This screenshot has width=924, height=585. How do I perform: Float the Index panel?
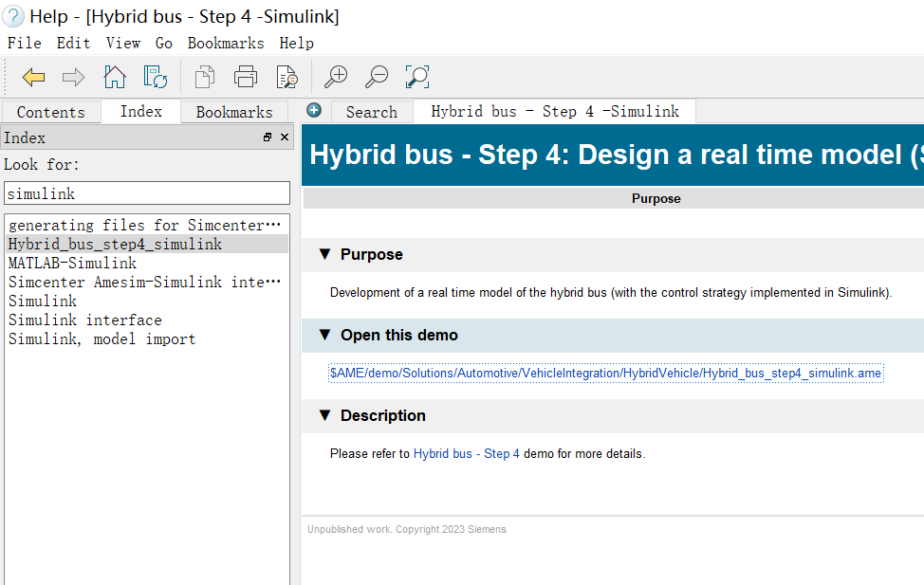tap(268, 137)
